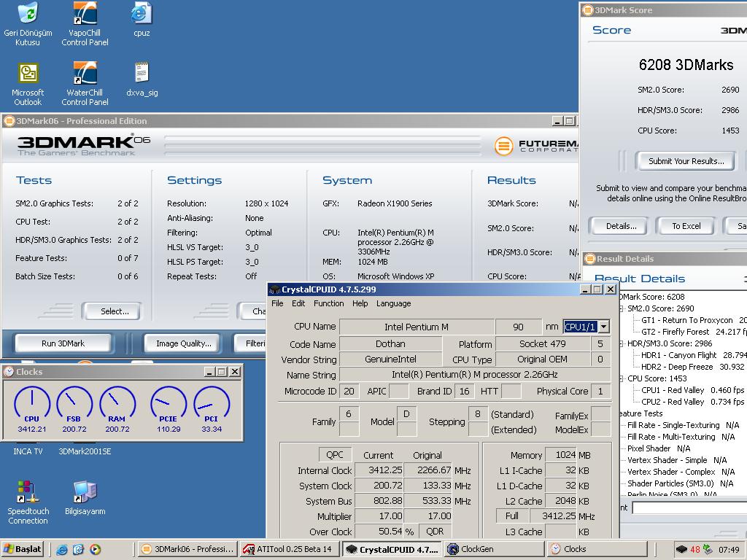Click the QDR button in CrystalCPUID

coord(435,532)
